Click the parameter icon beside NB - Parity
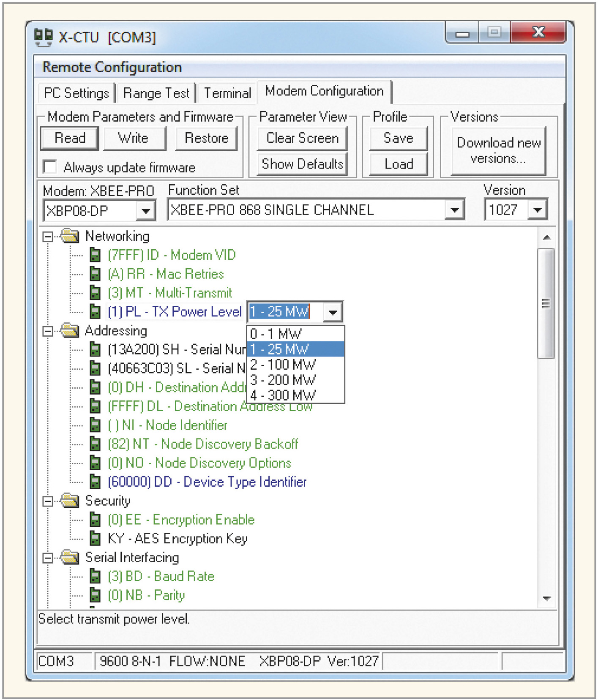Screen dimensions: 598x700 coord(96,595)
